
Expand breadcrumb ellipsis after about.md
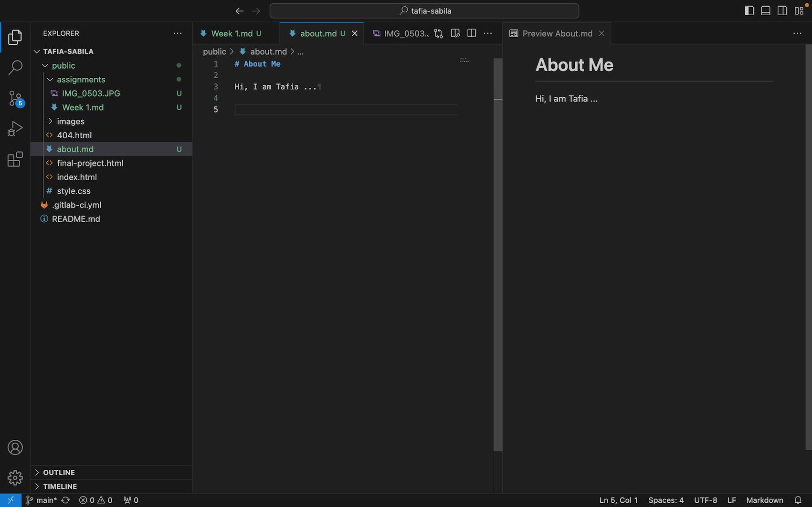[301, 52]
